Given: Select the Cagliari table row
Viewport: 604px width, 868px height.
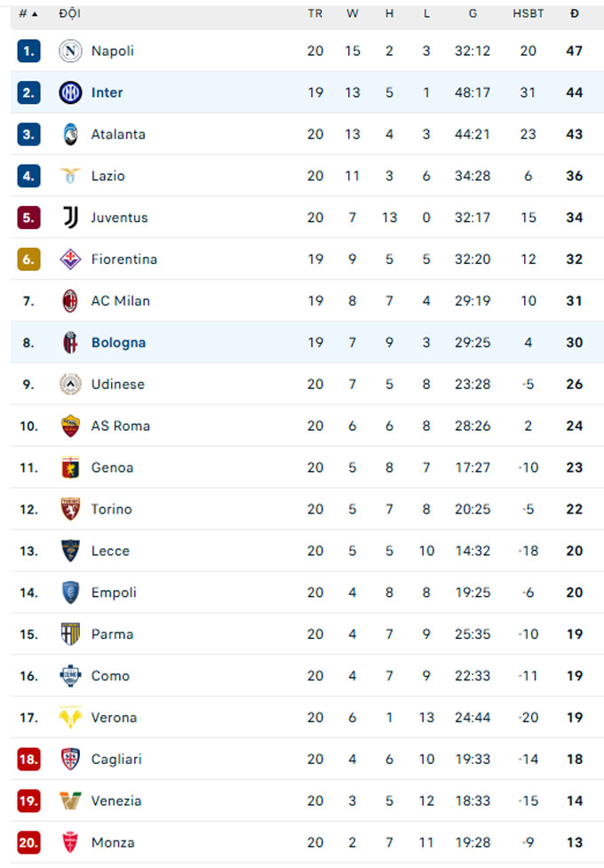Looking at the screenshot, I should pos(306,759).
